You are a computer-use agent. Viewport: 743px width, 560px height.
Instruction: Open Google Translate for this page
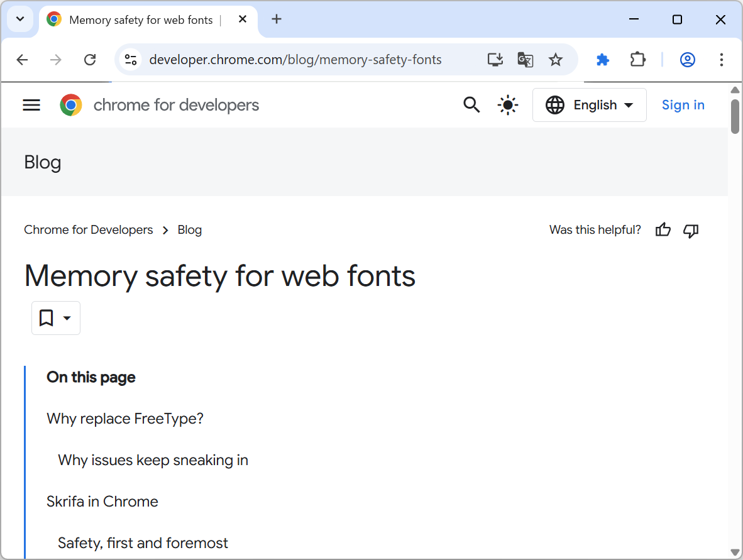pos(526,60)
